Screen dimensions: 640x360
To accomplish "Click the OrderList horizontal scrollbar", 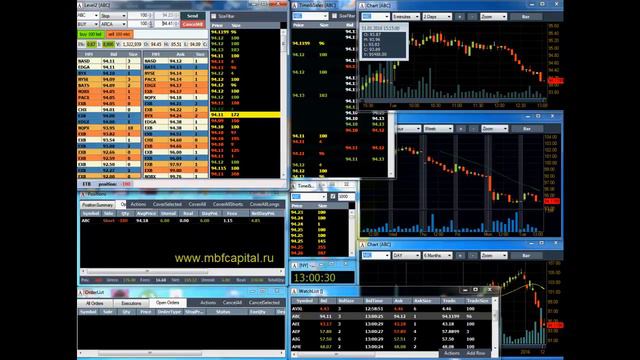I will coord(181,353).
